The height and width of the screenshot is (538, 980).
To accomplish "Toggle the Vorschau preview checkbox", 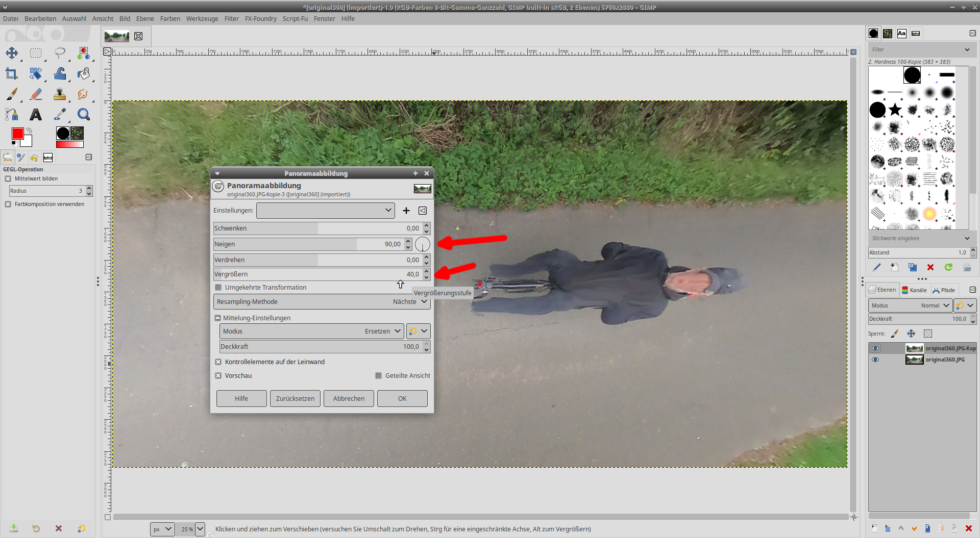I will click(x=218, y=376).
